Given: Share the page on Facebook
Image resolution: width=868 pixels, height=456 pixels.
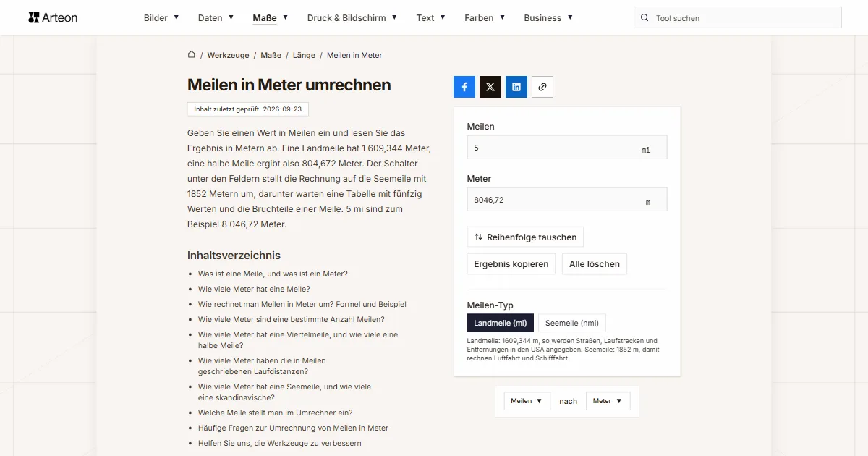Looking at the screenshot, I should tap(464, 87).
